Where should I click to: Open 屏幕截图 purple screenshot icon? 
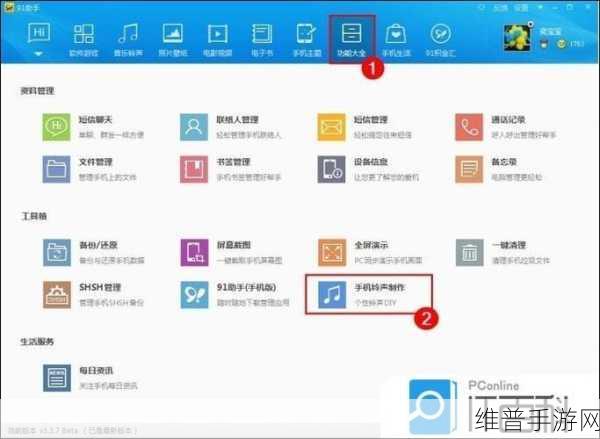coord(195,253)
